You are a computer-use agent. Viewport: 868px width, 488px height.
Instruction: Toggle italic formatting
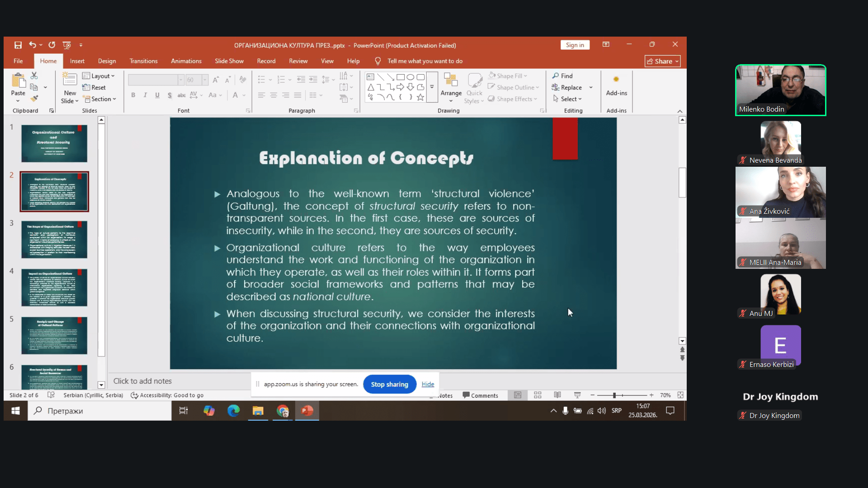(x=145, y=95)
